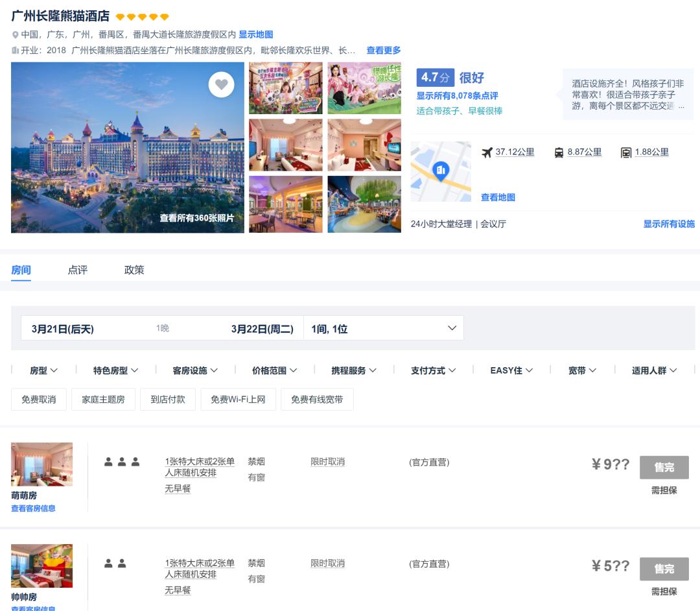Toggle the 到店付款 quick filter
This screenshot has height=611, width=700.
pos(168,400)
